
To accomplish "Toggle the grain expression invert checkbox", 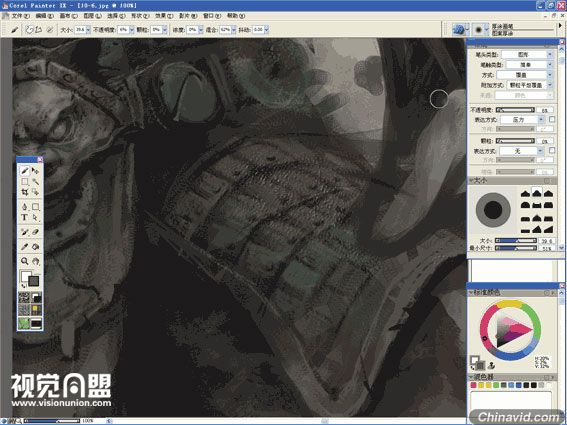I will coord(552,150).
